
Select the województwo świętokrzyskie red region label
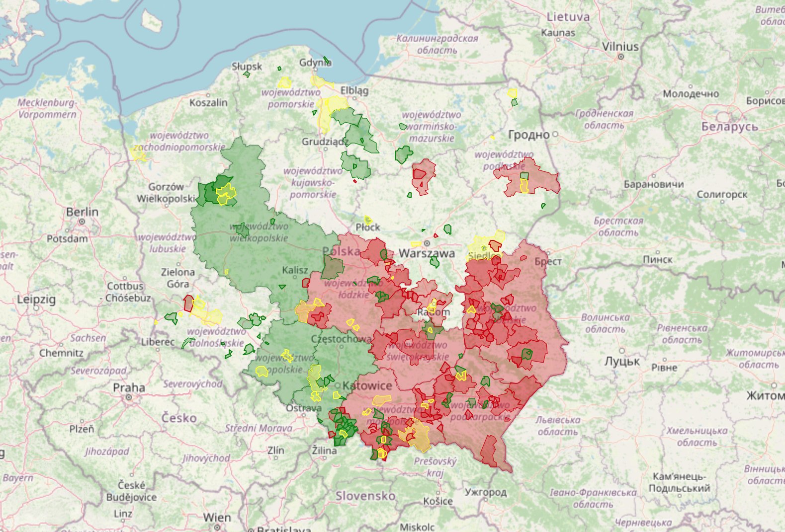coord(418,350)
